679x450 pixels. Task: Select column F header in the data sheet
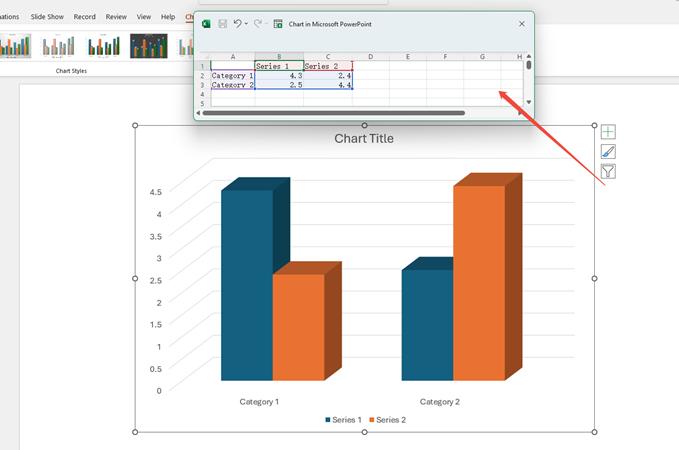(x=445, y=57)
